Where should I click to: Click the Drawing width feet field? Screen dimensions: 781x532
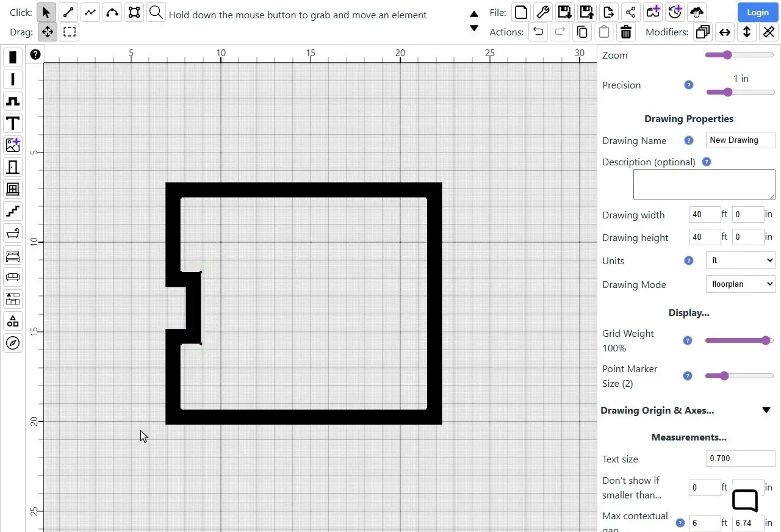pyautogui.click(x=704, y=214)
